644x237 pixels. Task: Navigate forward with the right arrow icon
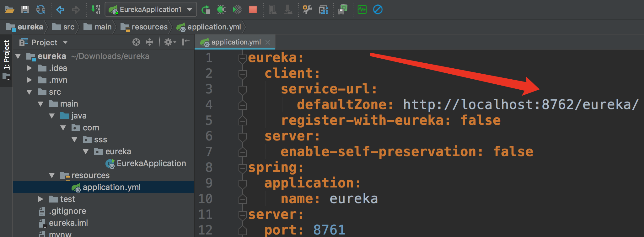(x=76, y=10)
